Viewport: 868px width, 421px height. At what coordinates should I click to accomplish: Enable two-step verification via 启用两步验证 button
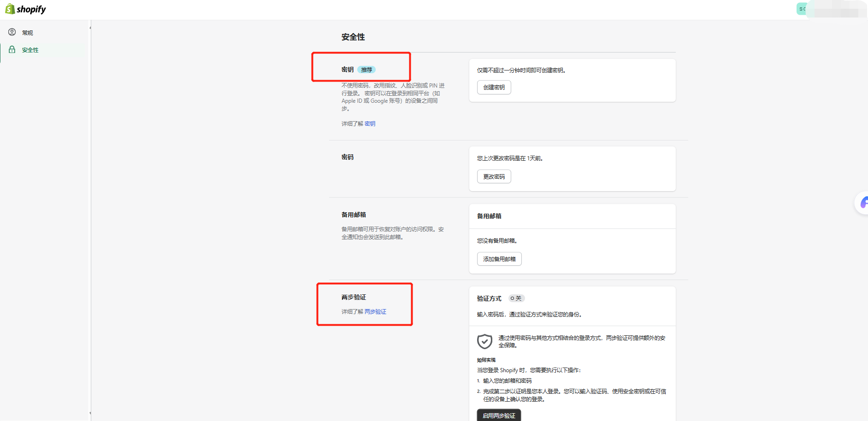point(498,415)
